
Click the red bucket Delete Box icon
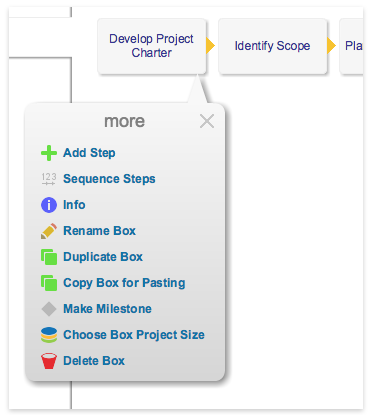(49, 361)
